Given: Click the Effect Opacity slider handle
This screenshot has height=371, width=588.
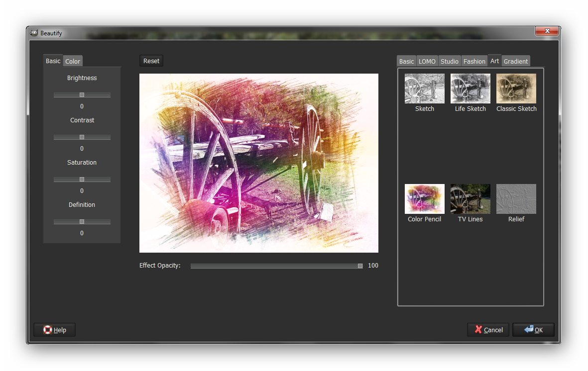Looking at the screenshot, I should [360, 266].
